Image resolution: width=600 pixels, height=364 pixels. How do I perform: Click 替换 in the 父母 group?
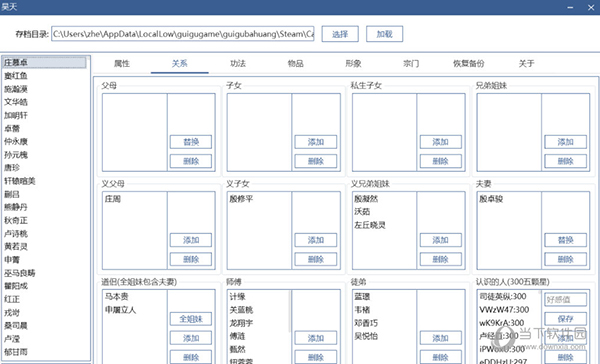point(191,142)
